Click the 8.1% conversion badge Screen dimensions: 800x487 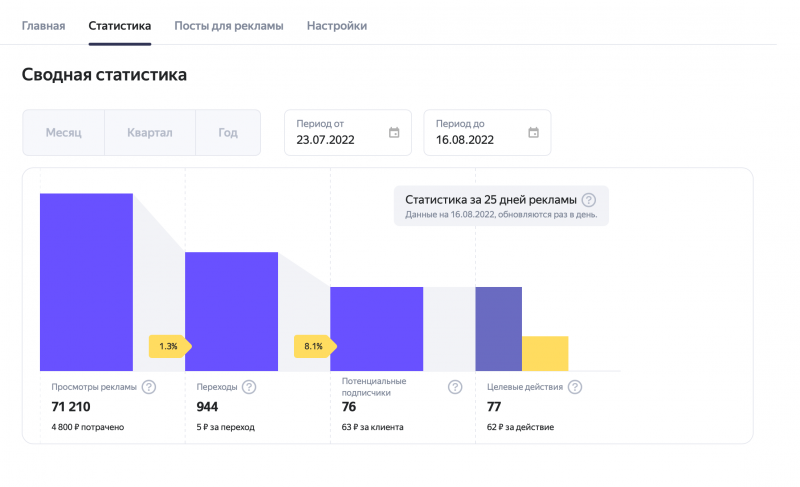[x=313, y=346]
